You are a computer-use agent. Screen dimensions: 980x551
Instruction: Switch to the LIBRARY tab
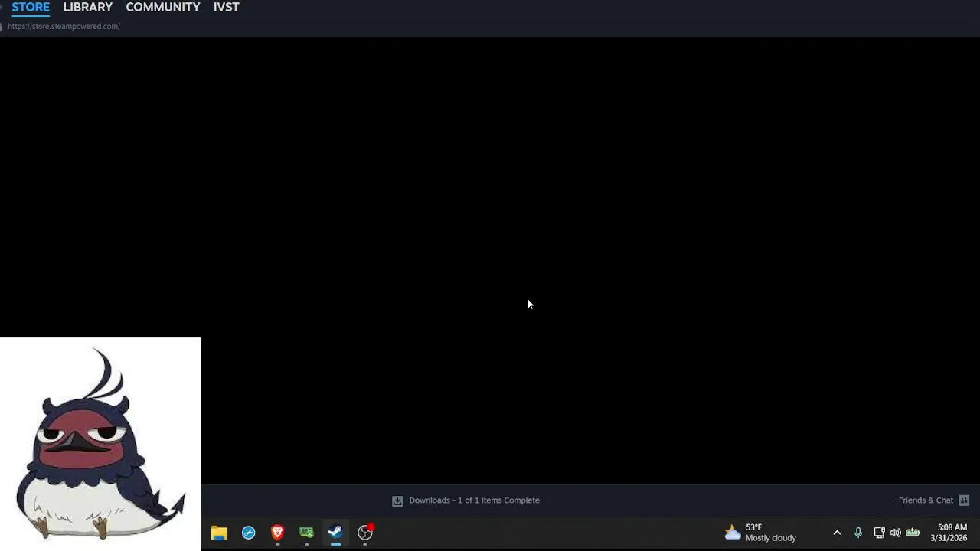pyautogui.click(x=88, y=7)
